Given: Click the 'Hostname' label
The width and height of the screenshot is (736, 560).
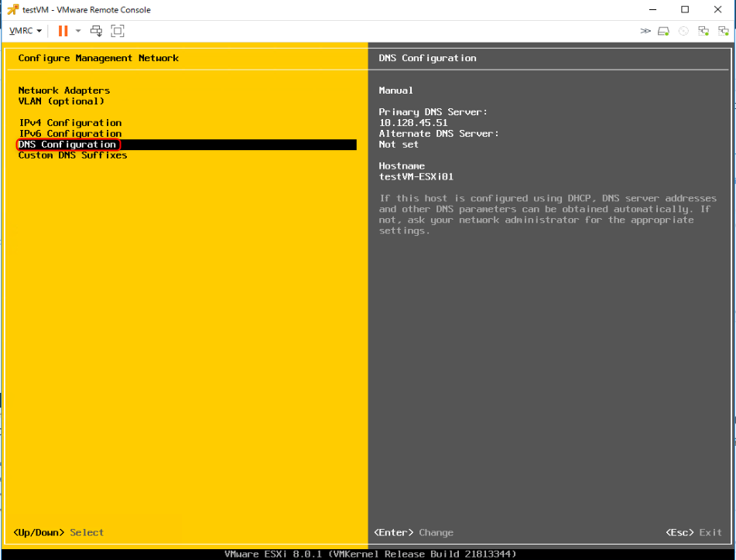Looking at the screenshot, I should coord(402,166).
